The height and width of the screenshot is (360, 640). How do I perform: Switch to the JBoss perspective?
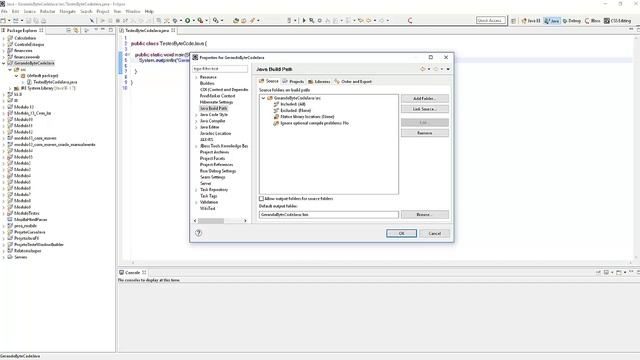592,21
